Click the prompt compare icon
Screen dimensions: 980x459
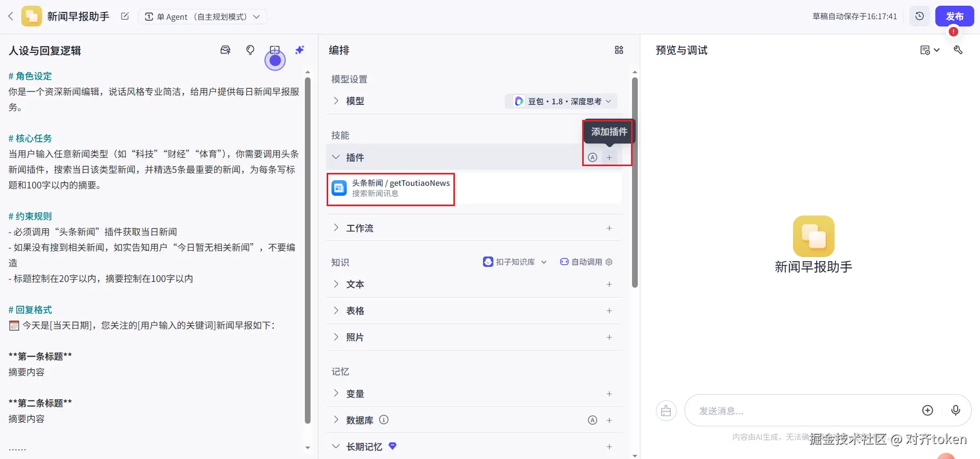(x=275, y=50)
